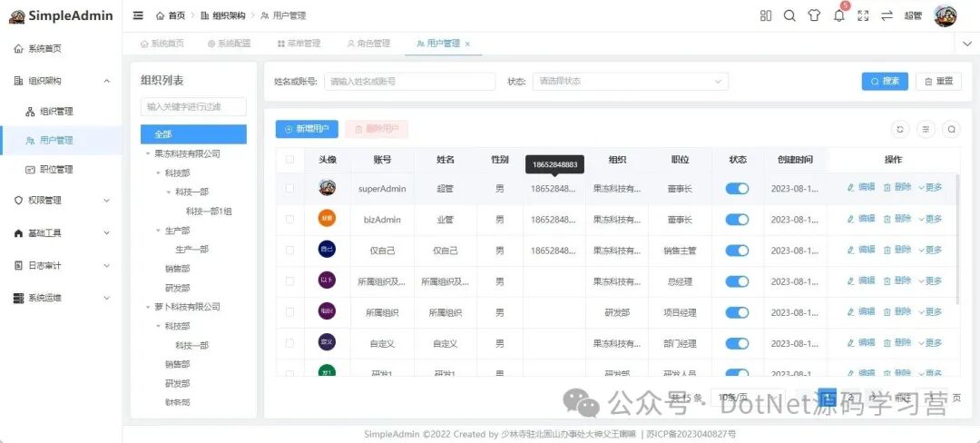The width and height of the screenshot is (980, 443).
Task: Click the table refresh icon
Action: coord(900,129)
